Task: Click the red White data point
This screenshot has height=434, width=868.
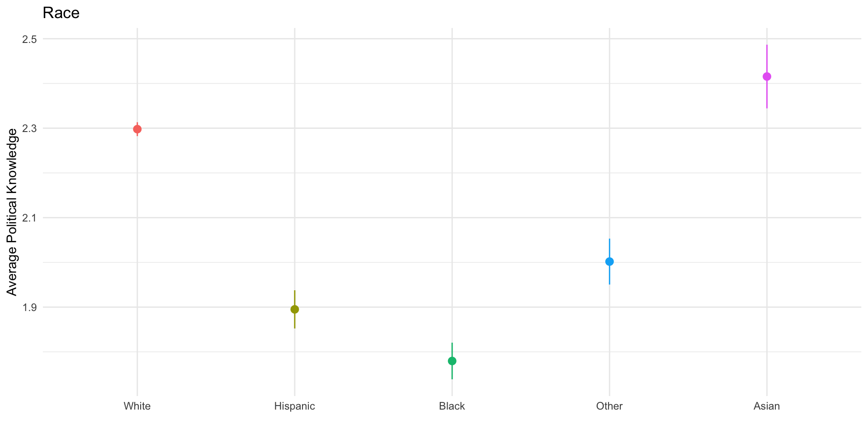Action: (137, 129)
